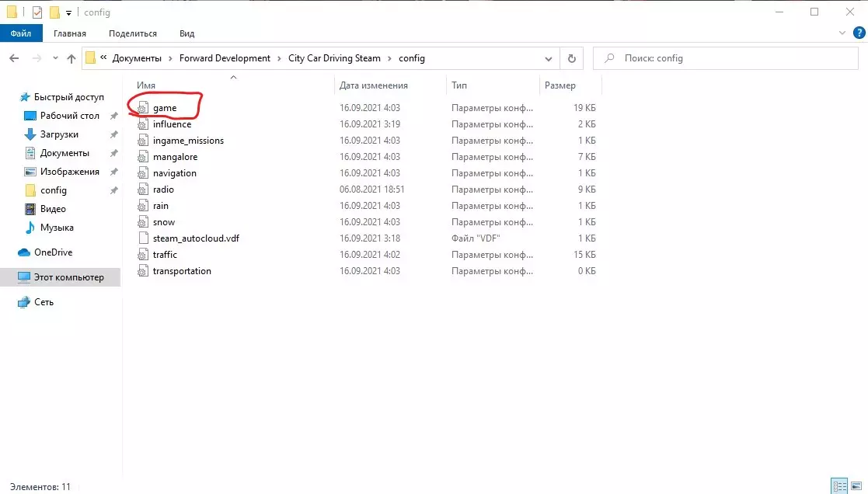Open pinned config folder in sidebar

tap(53, 190)
